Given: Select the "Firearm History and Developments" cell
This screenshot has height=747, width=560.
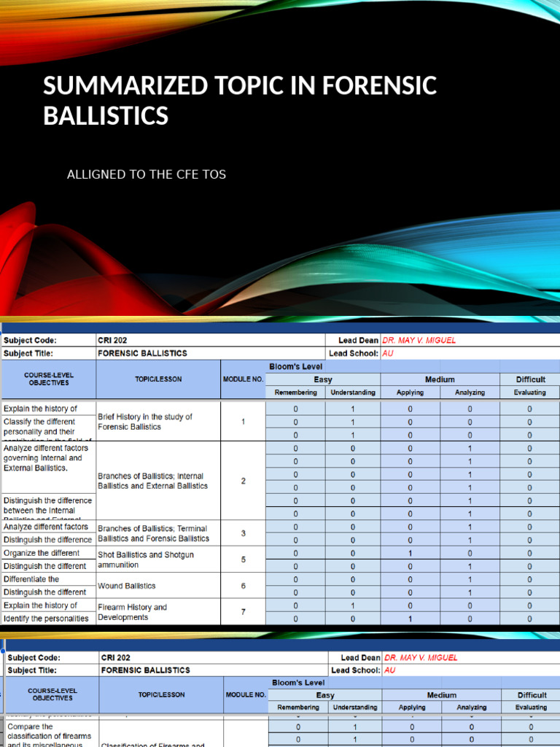Looking at the screenshot, I should click(158, 612).
